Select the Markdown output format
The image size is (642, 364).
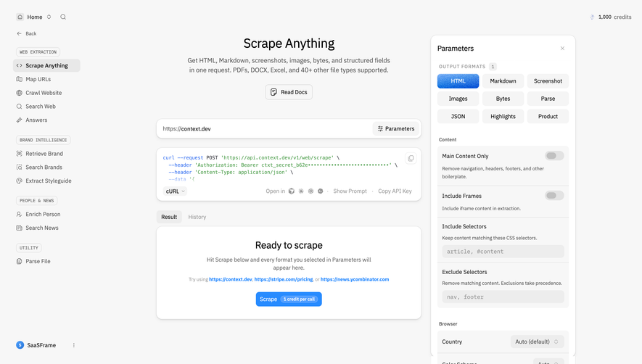(503, 81)
